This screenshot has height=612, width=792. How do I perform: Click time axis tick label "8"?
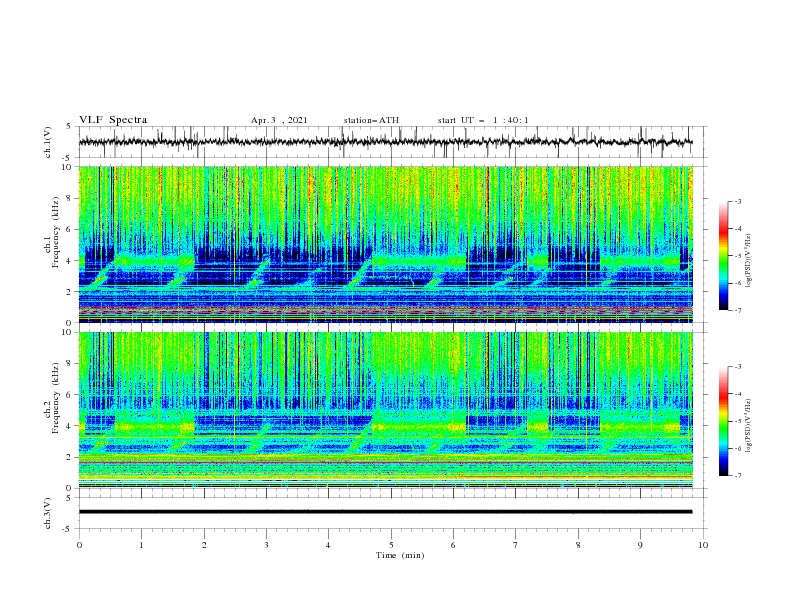point(578,545)
